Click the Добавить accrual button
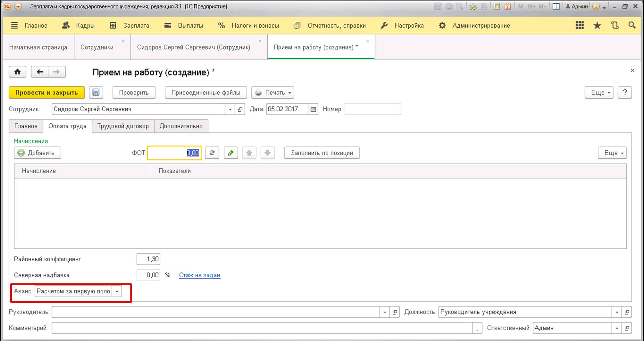 [37, 153]
